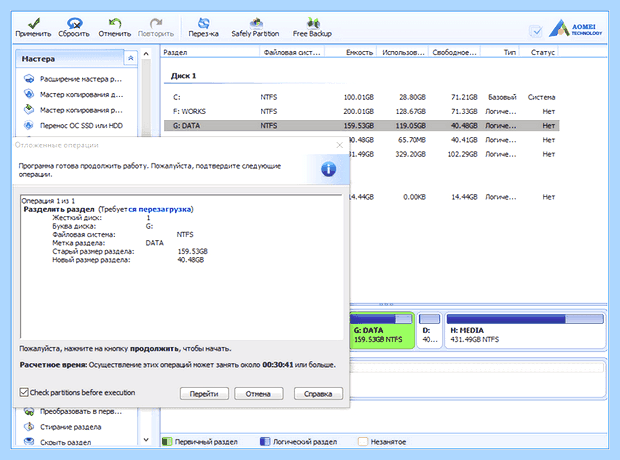The width and height of the screenshot is (620, 460).
Task: Click the pane splitter dots handle
Action: (x=386, y=304)
